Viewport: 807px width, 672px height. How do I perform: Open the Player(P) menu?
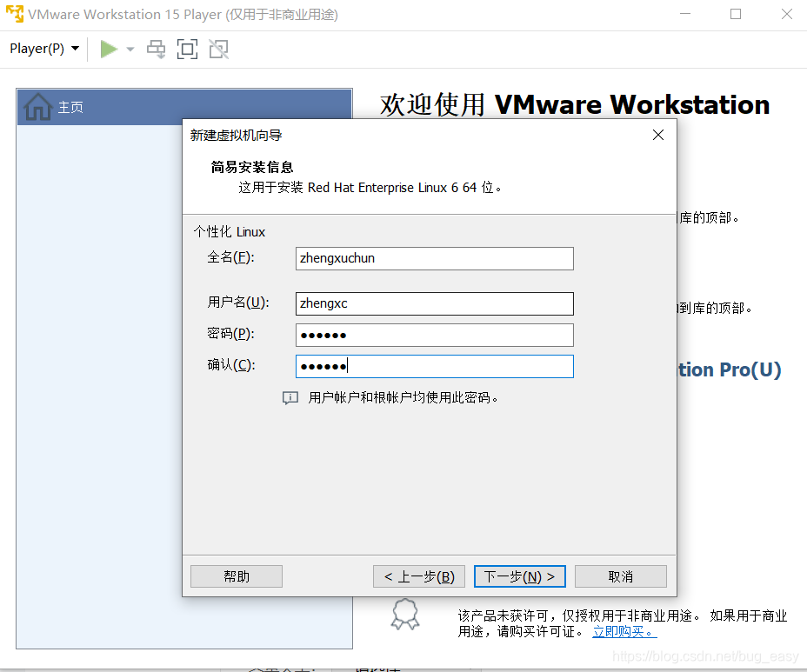(44, 49)
